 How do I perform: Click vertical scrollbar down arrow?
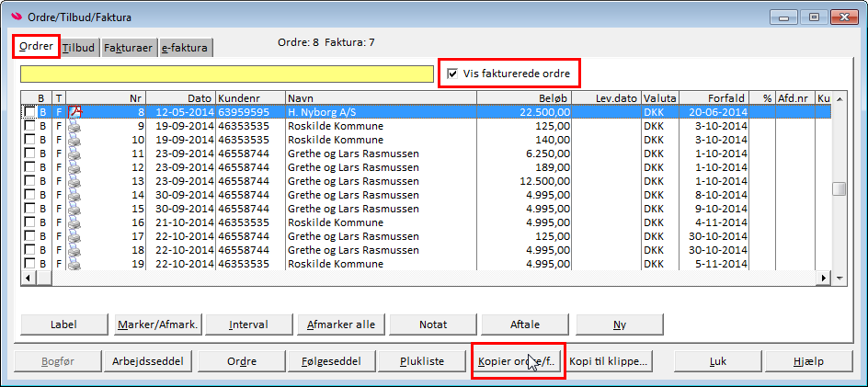(x=839, y=278)
